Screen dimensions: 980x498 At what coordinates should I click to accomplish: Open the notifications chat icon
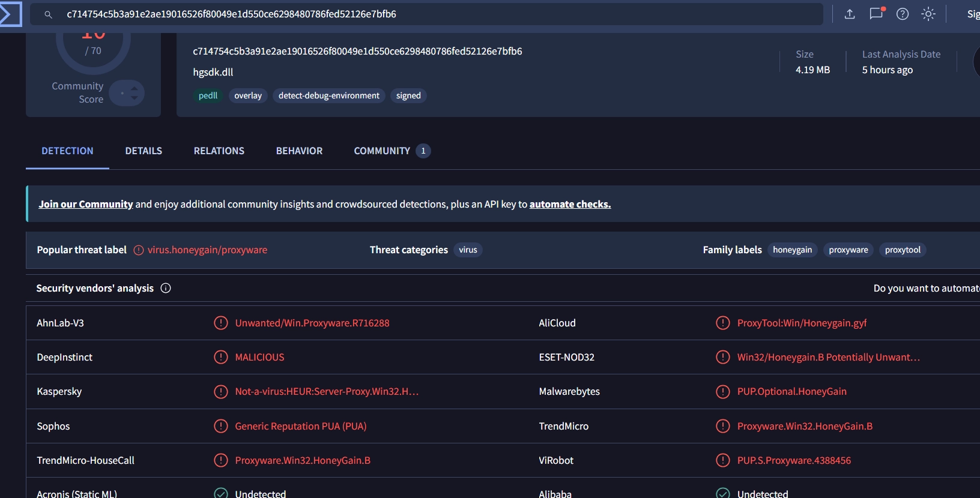click(877, 13)
